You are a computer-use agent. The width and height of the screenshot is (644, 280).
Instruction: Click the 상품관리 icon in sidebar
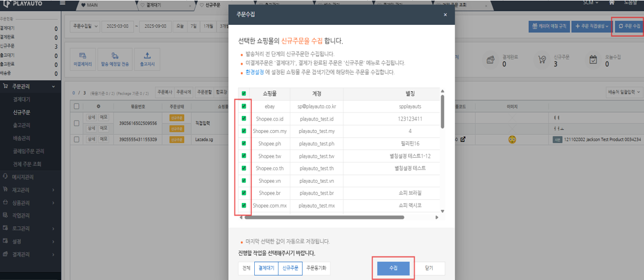point(5,203)
